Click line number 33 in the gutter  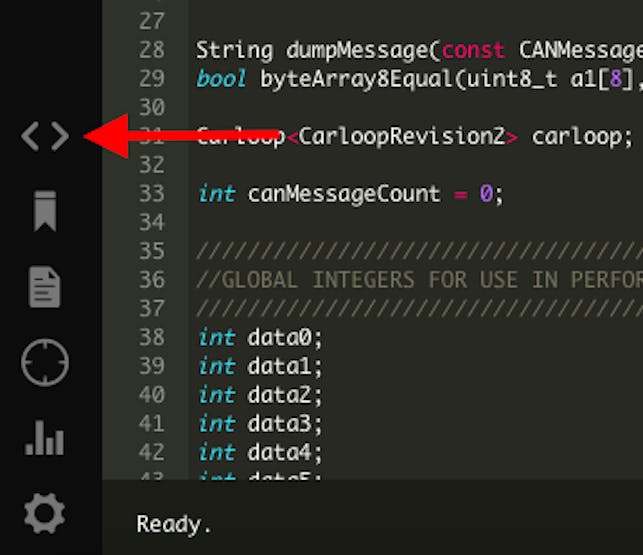tap(151, 193)
